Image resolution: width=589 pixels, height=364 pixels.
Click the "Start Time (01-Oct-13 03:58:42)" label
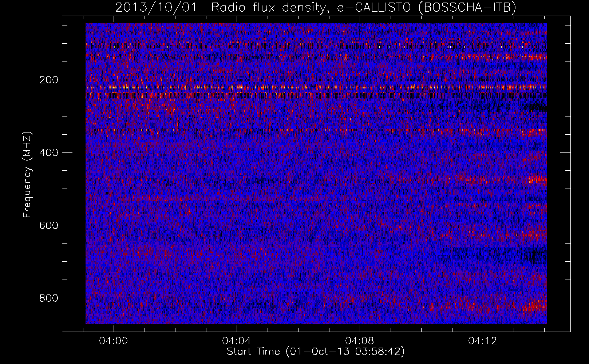point(316,351)
